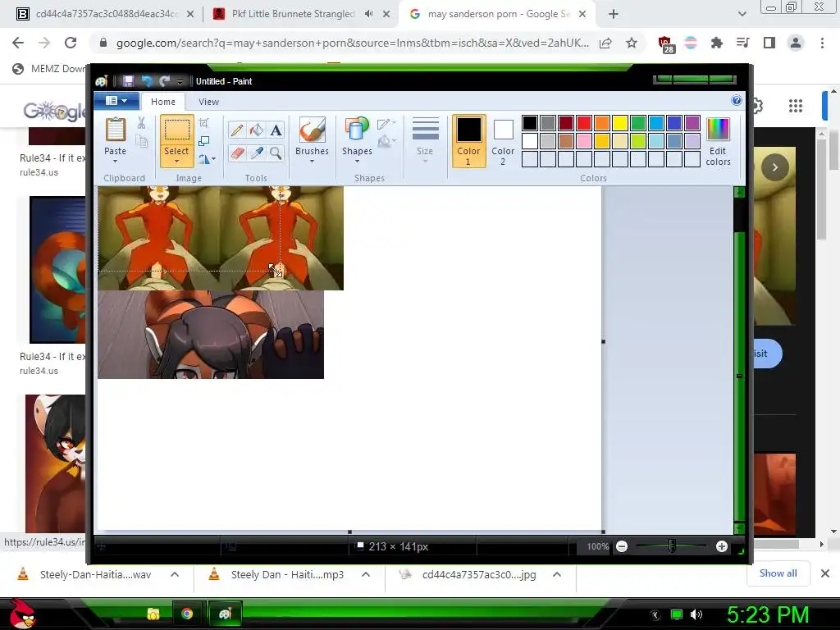Open Paint file menu dropdown button
This screenshot has height=630, width=840.
[x=116, y=101]
